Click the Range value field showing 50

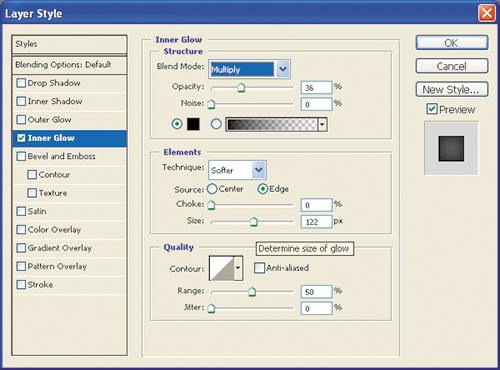(x=316, y=292)
